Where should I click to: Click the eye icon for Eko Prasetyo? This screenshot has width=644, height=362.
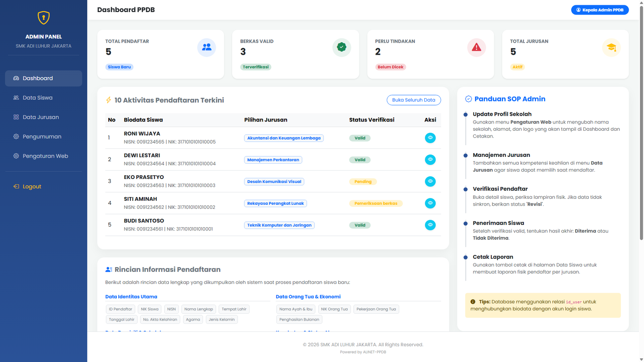click(430, 181)
